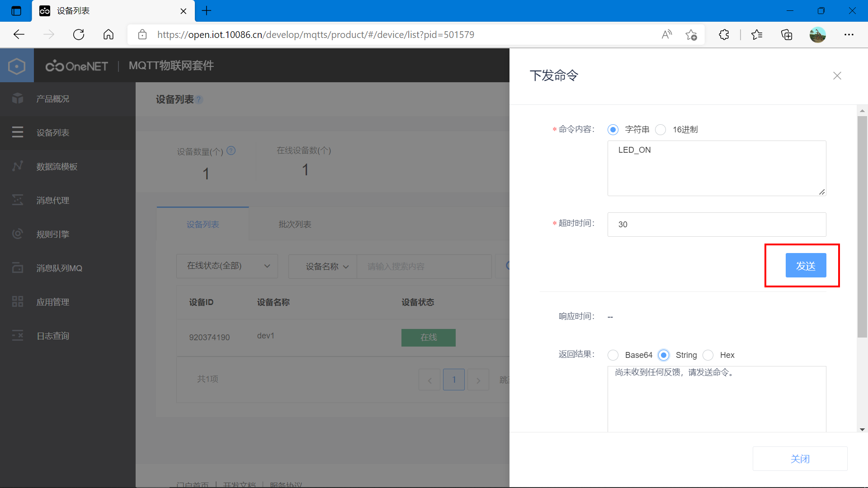The width and height of the screenshot is (868, 488).
Task: Click the tab actions icon
Action: (x=16, y=11)
